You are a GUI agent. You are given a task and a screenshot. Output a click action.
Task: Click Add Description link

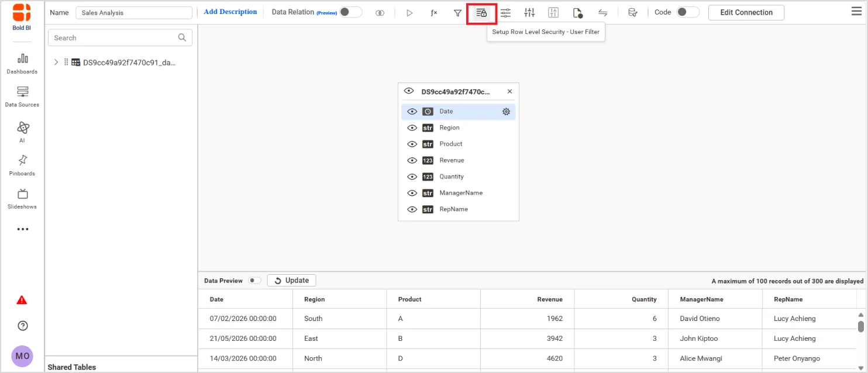[230, 12]
